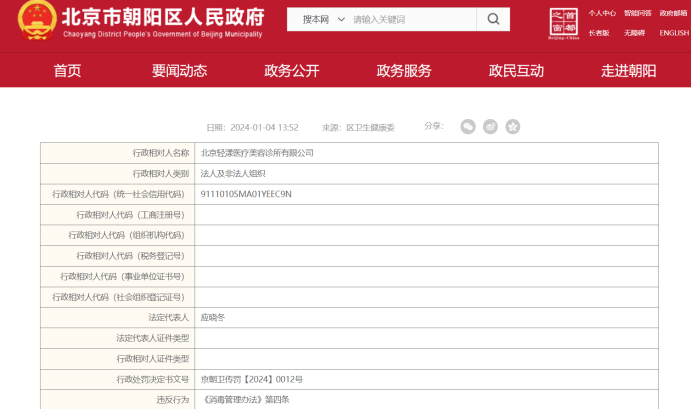Focus the keyword search input field
This screenshot has width=691, height=409.
click(x=413, y=19)
